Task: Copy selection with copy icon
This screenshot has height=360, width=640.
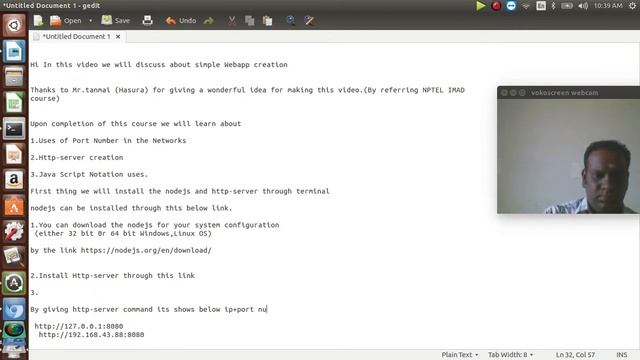Action: click(249, 20)
